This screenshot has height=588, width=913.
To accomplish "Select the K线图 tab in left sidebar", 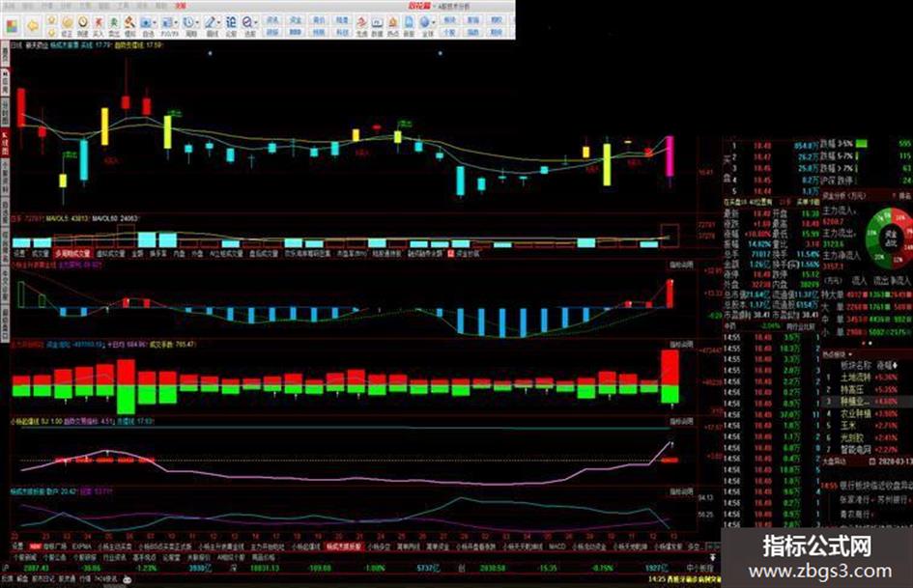I will point(5,144).
